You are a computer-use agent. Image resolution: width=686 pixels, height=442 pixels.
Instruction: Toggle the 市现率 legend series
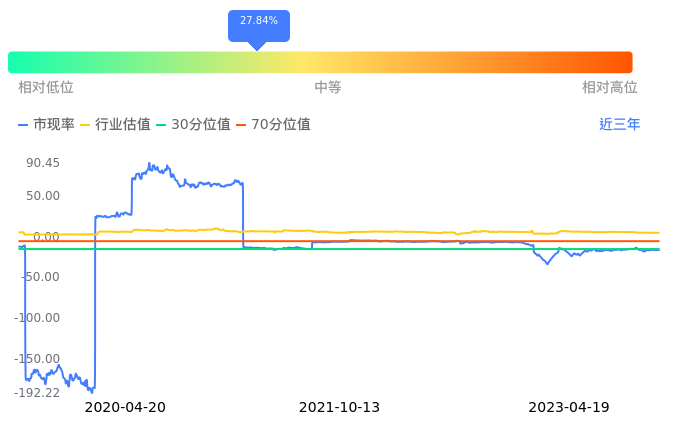(x=47, y=125)
